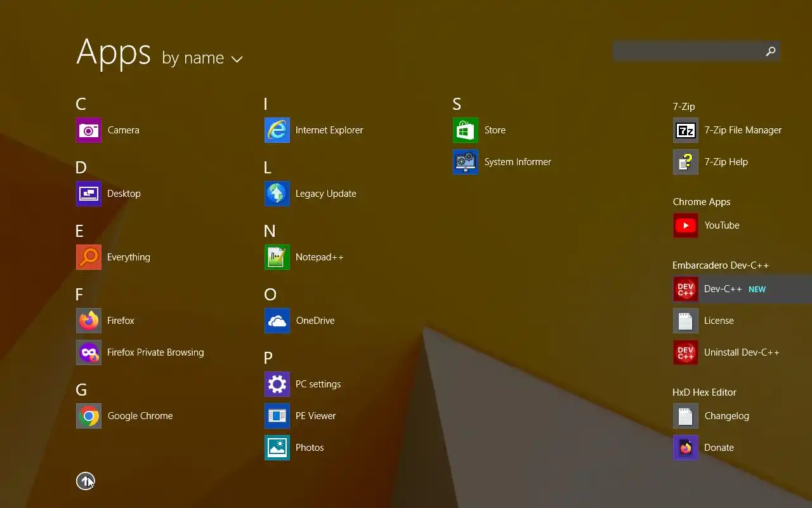The width and height of the screenshot is (812, 508).
Task: Open Photos app icon
Action: pyautogui.click(x=277, y=448)
